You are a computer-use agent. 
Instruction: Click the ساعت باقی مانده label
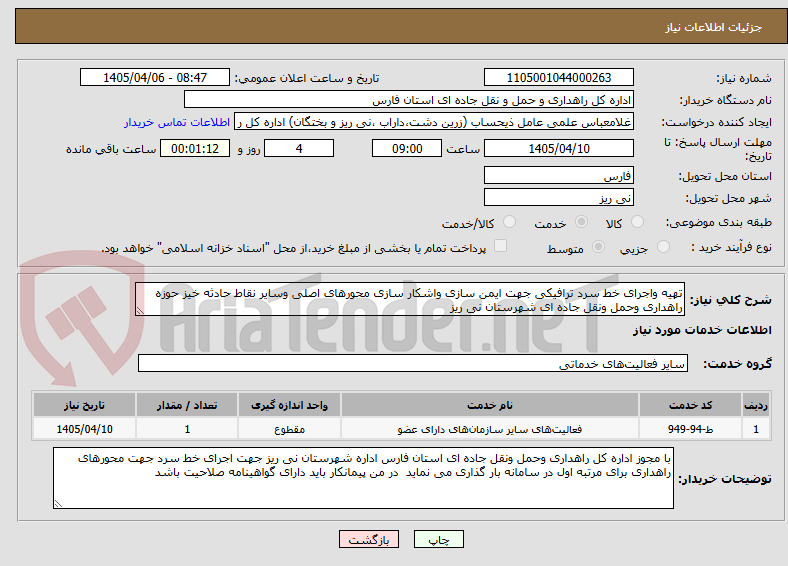click(111, 149)
